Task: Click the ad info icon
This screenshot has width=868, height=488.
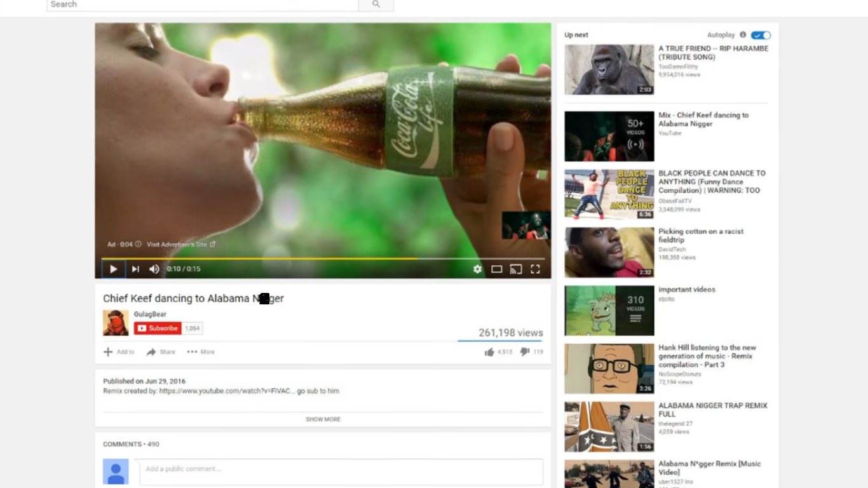Action: tap(138, 244)
